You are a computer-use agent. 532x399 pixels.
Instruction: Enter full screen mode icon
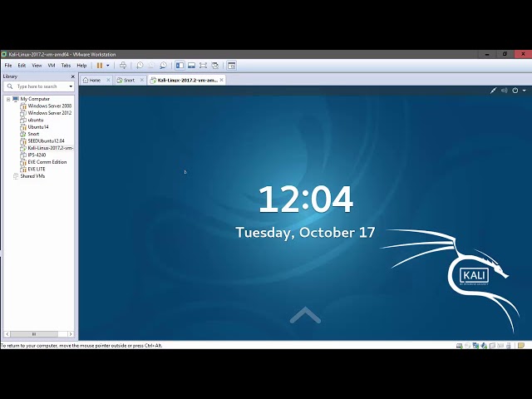click(x=203, y=66)
